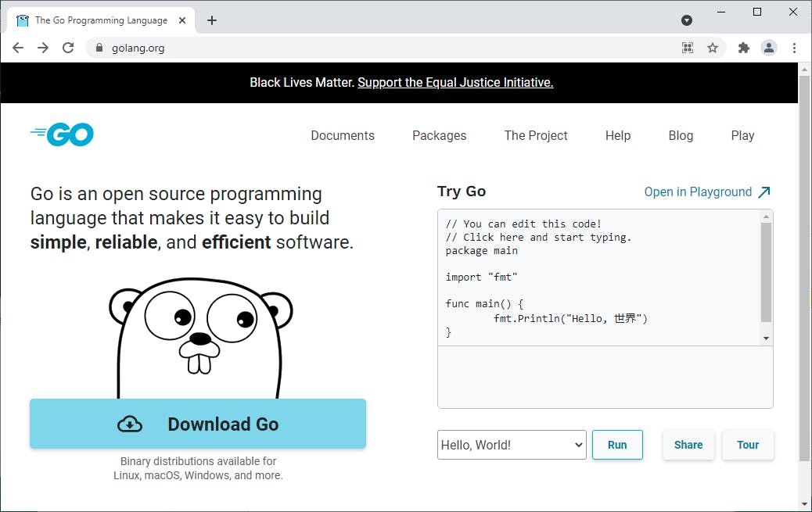Click the 'package main' code line
Screen dimensions: 812x512
[x=481, y=251]
